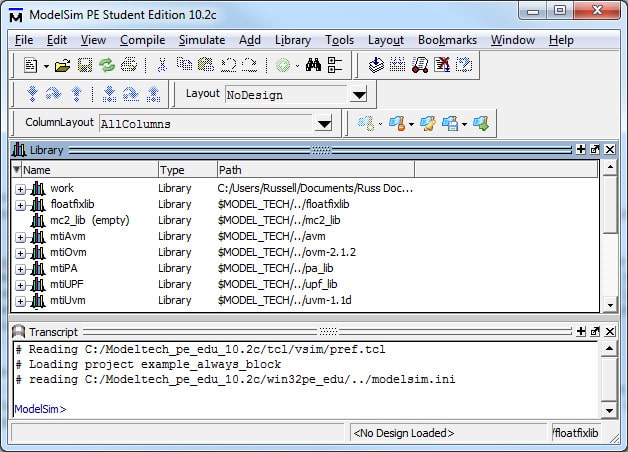
Task: Open the dropdown arrow beside New file icon
Action: click(46, 66)
